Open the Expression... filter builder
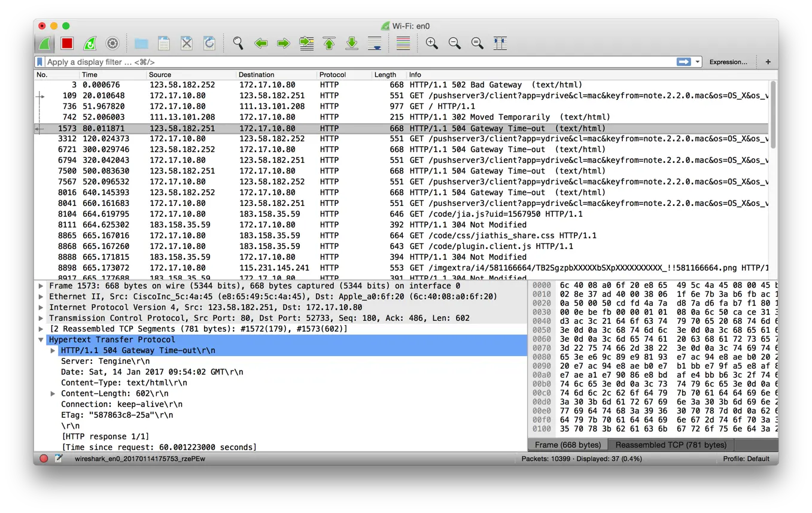 pyautogui.click(x=728, y=62)
